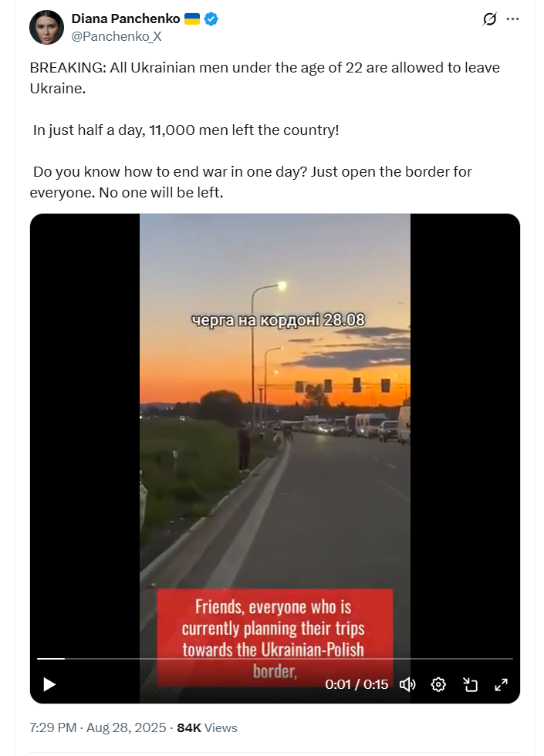The width and height of the screenshot is (544, 756).
Task: Seek along the video progress bar
Action: pyautogui.click(x=275, y=658)
